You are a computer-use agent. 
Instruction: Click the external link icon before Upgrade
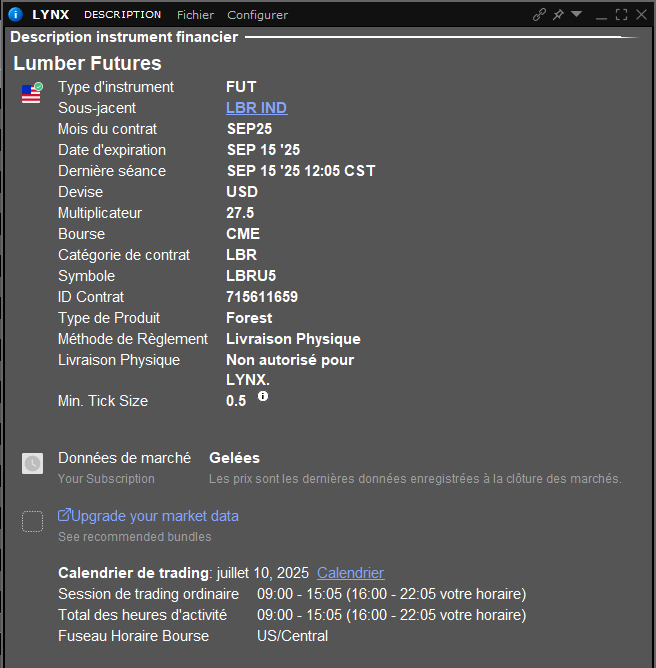[65, 516]
